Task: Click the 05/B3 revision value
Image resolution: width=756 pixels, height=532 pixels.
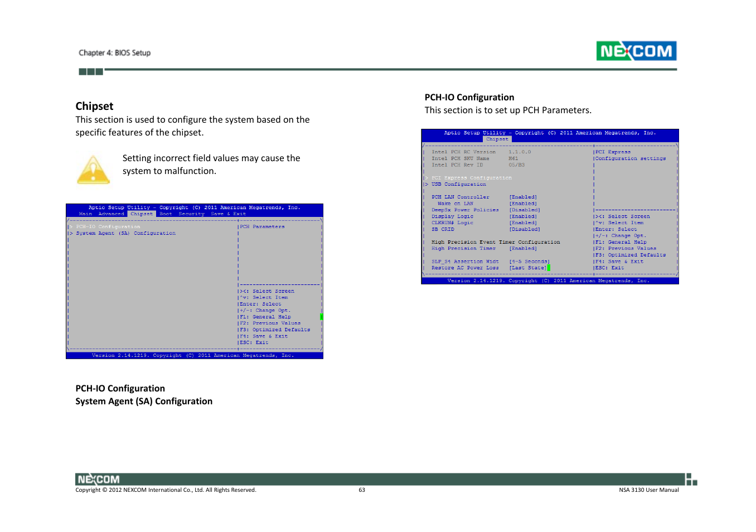Action: [517, 165]
